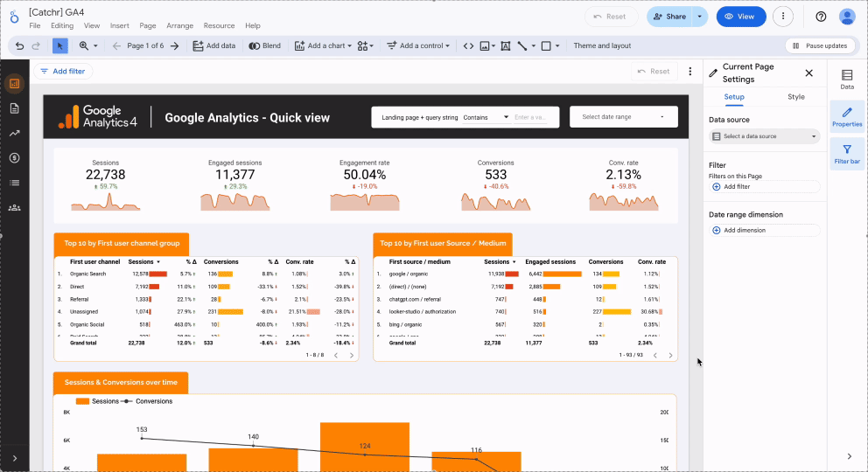Open the Editing menu
868x472 pixels.
pos(62,25)
